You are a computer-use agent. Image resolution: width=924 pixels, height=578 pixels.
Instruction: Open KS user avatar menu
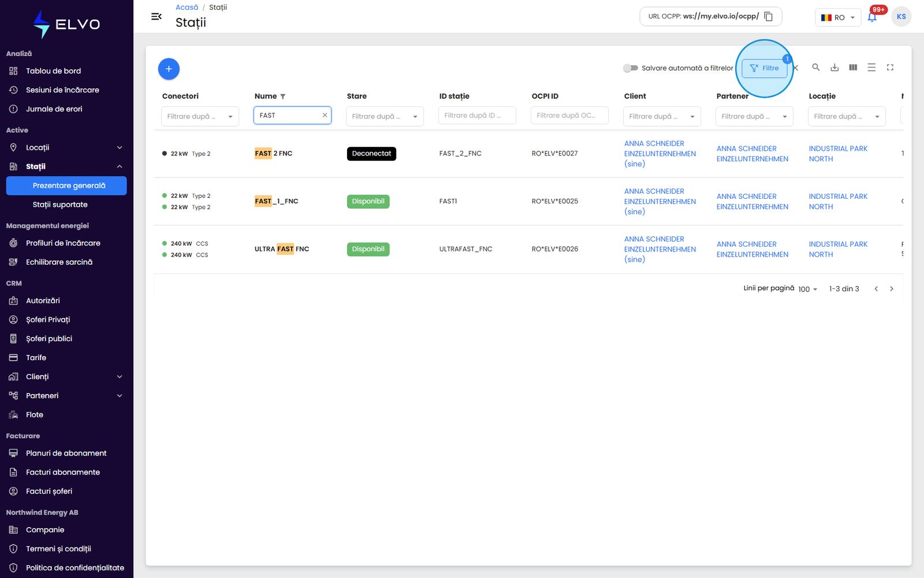point(901,17)
